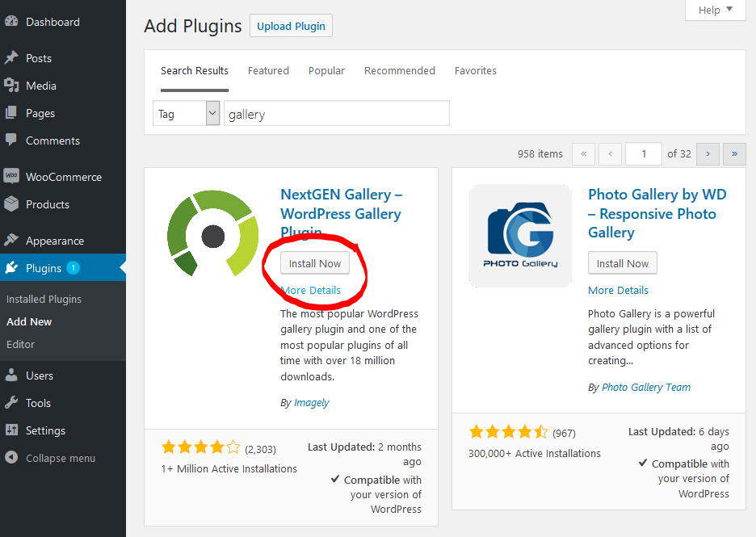Click the NextGEN Gallery plugin logo
Viewport: 756px width, 537px height.
[x=212, y=234]
